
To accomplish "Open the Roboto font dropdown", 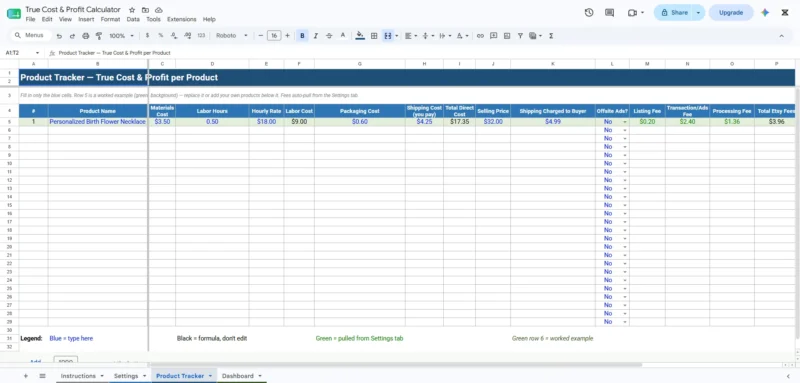I will click(x=232, y=36).
